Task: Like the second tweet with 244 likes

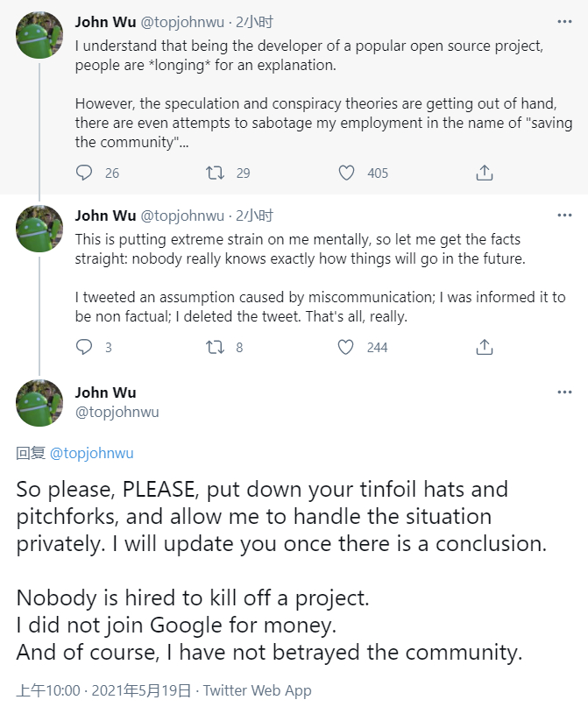Action: click(347, 347)
